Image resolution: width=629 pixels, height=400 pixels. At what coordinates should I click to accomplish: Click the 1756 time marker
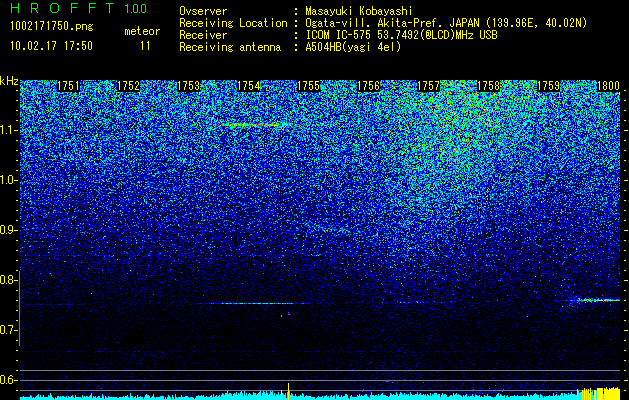(369, 86)
